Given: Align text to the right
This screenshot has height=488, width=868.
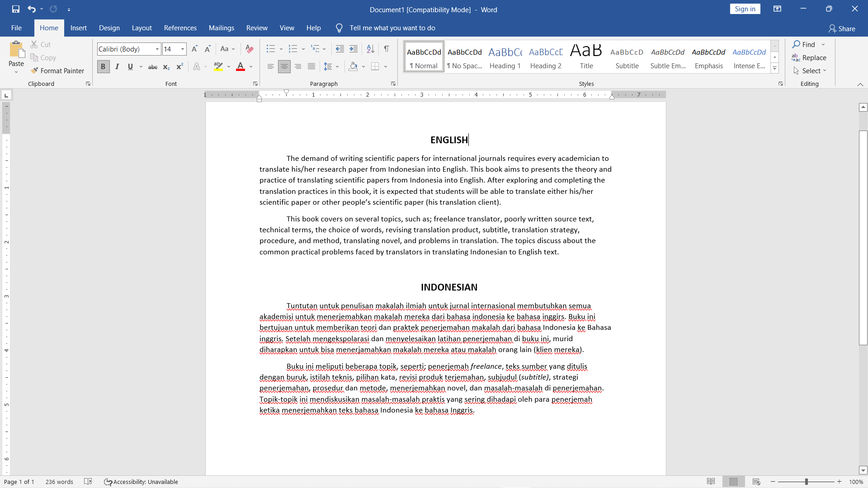Looking at the screenshot, I should [x=298, y=66].
